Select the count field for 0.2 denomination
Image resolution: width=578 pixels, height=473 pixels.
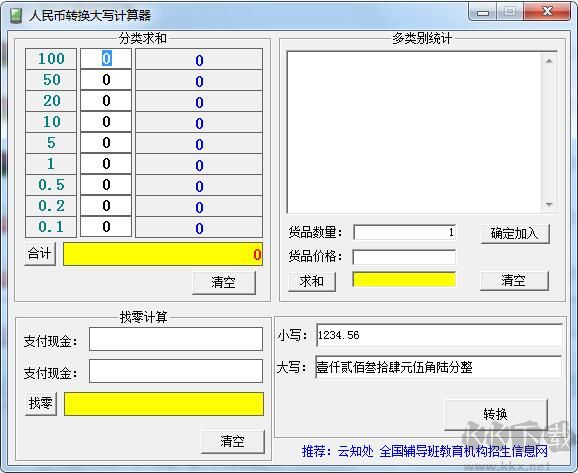106,206
